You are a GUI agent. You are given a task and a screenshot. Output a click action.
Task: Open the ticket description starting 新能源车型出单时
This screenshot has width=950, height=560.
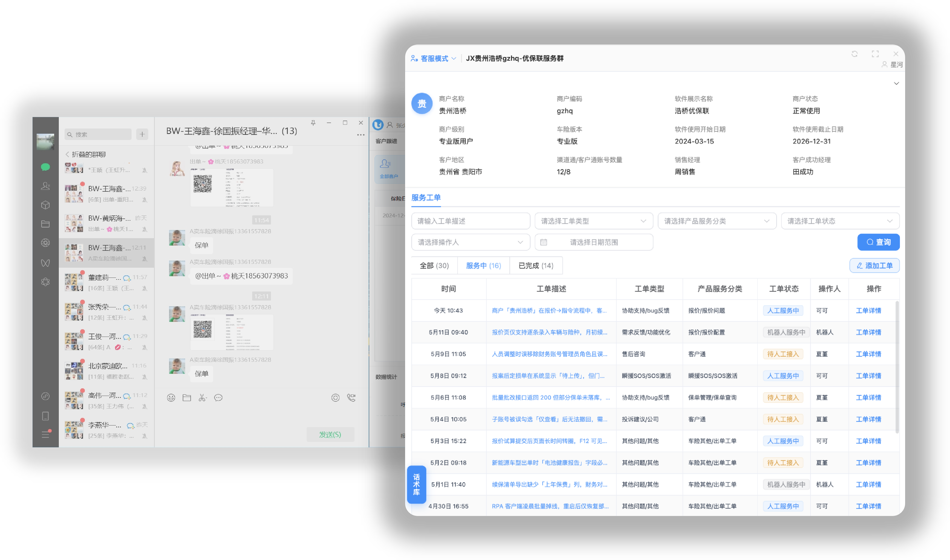pos(550,463)
